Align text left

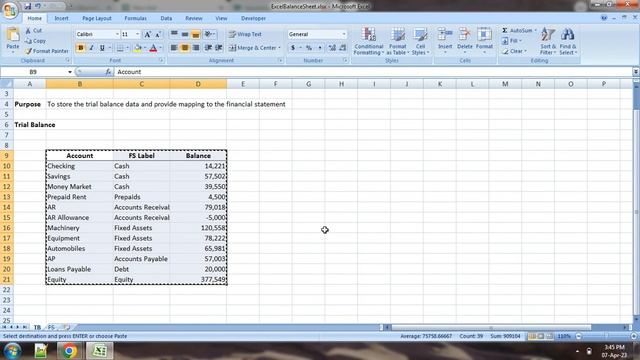[x=174, y=48]
